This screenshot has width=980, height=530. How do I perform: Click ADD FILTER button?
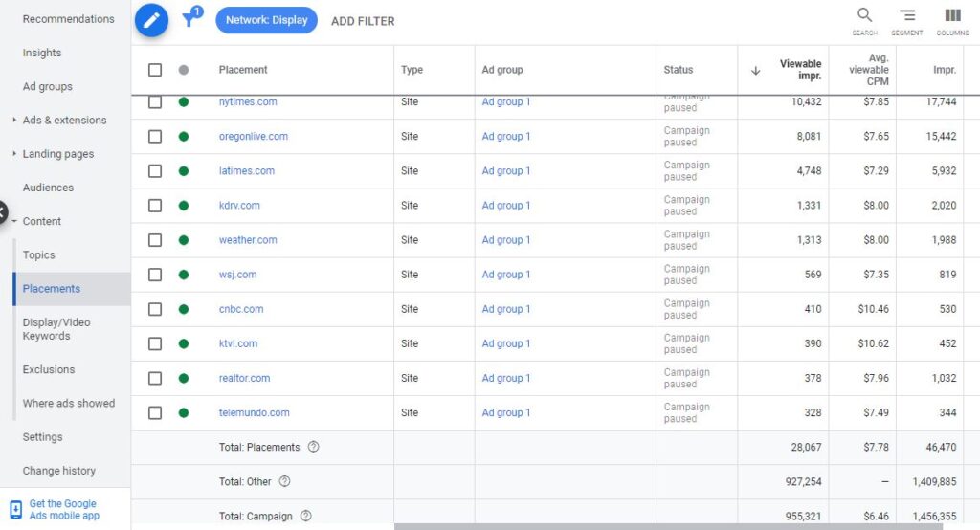point(363,21)
